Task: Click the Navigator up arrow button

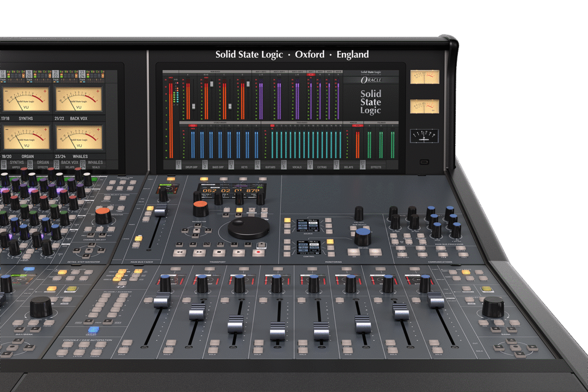Action: coord(197,226)
